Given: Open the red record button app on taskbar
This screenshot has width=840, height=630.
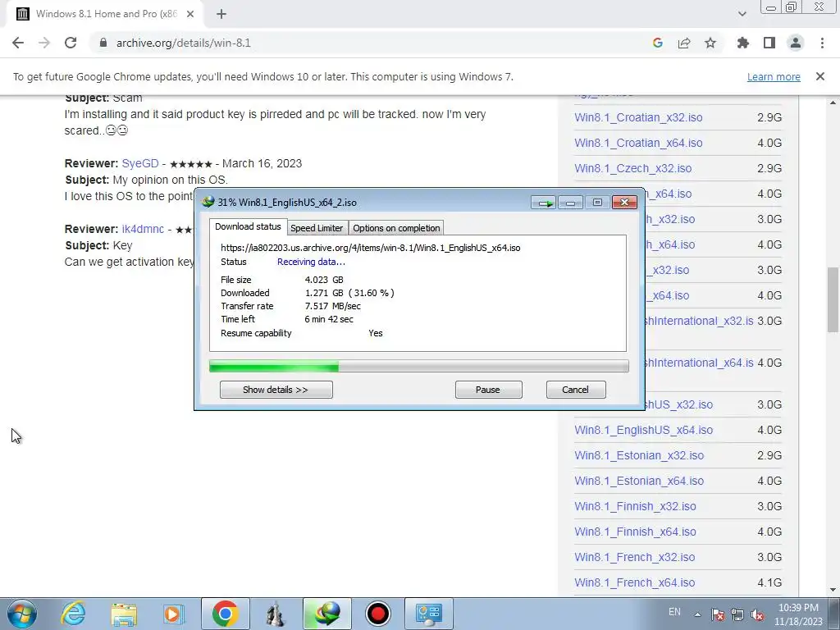Looking at the screenshot, I should click(377, 614).
